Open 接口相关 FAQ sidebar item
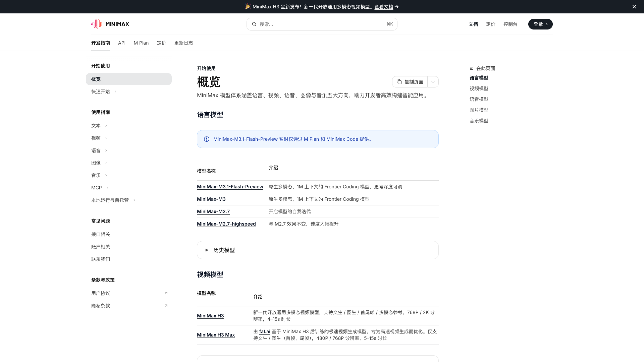 coord(101,234)
